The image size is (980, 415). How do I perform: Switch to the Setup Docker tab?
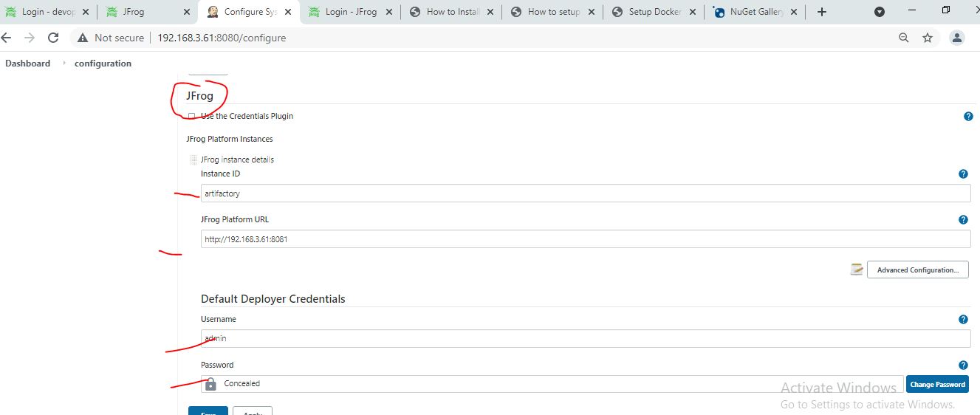[x=654, y=12]
